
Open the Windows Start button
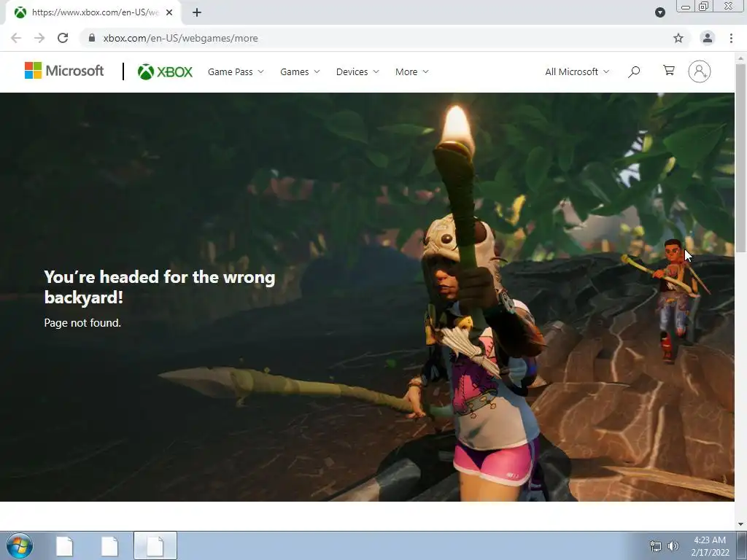pyautogui.click(x=20, y=545)
